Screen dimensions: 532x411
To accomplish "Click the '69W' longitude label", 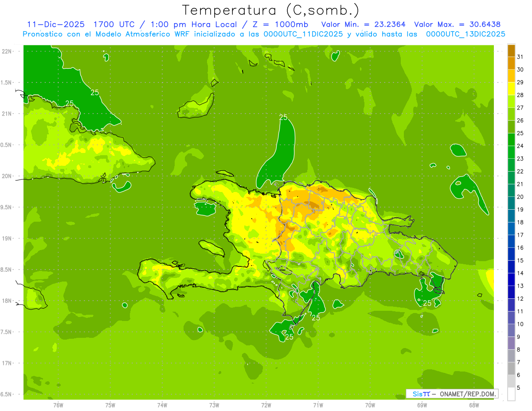I will (422, 405).
